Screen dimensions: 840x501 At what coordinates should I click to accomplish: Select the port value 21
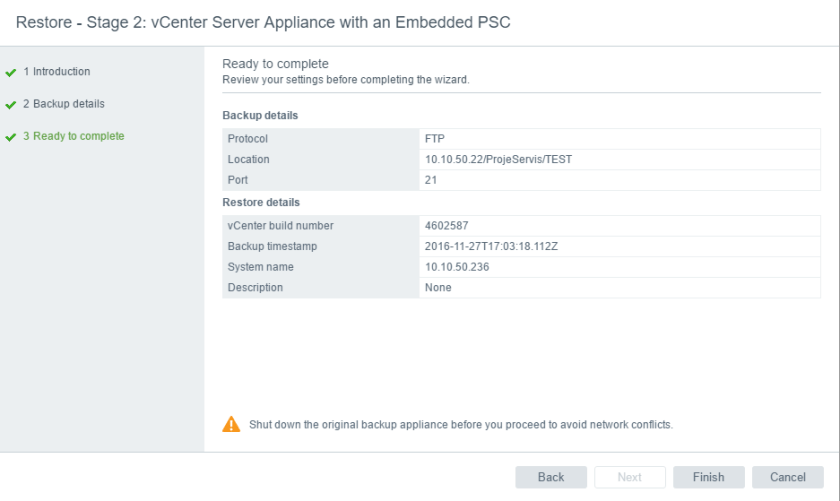point(431,180)
